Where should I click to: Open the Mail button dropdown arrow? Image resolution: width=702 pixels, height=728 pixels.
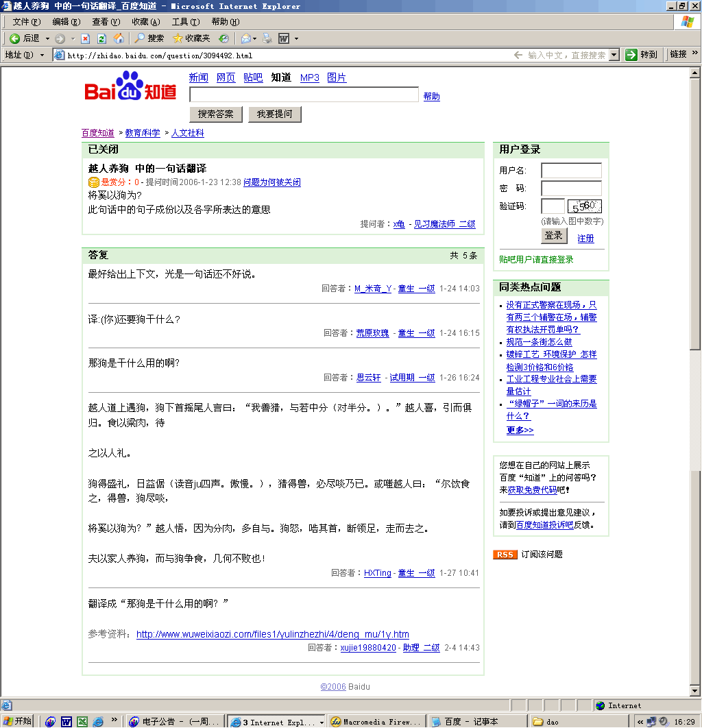pyautogui.click(x=254, y=38)
